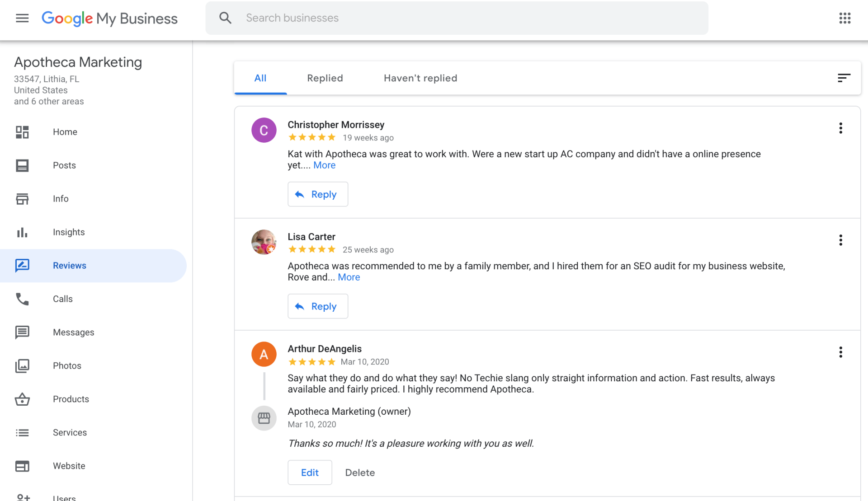Click the Calls phone icon
The height and width of the screenshot is (501, 868).
coord(22,299)
